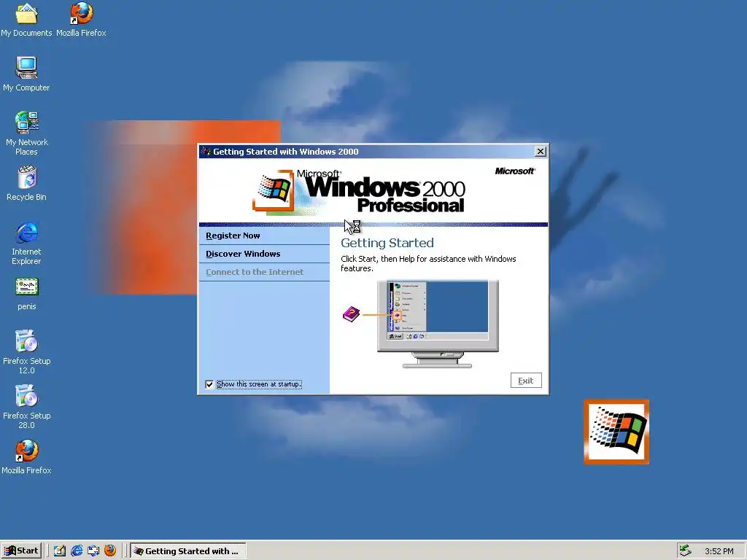Click Getting Started taskbar button
Image resolution: width=747 pixels, height=560 pixels.
coord(188,551)
